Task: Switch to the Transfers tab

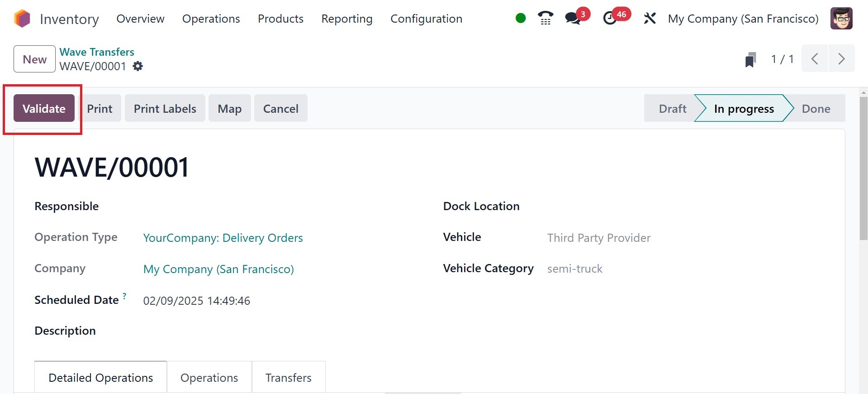Action: coord(288,377)
